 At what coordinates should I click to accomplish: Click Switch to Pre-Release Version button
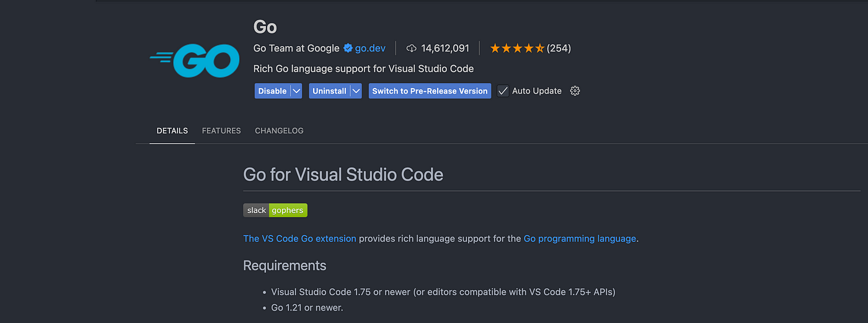click(430, 91)
